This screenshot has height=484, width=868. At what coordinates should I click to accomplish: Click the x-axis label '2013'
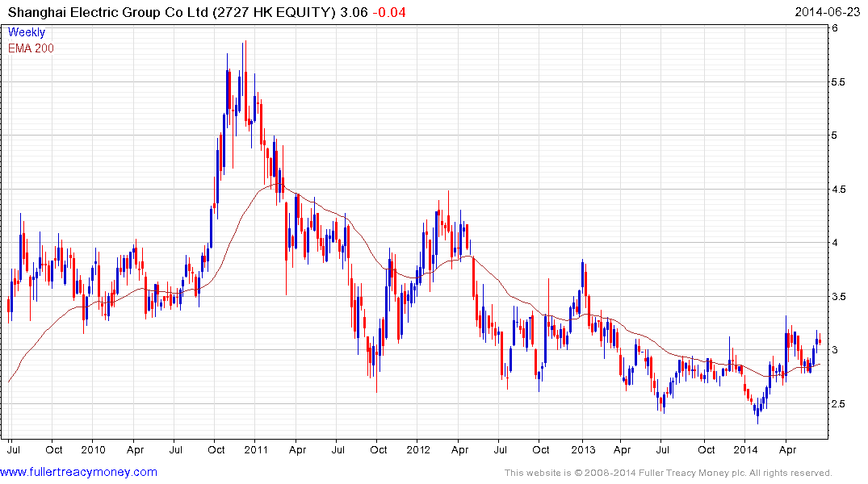click(582, 449)
